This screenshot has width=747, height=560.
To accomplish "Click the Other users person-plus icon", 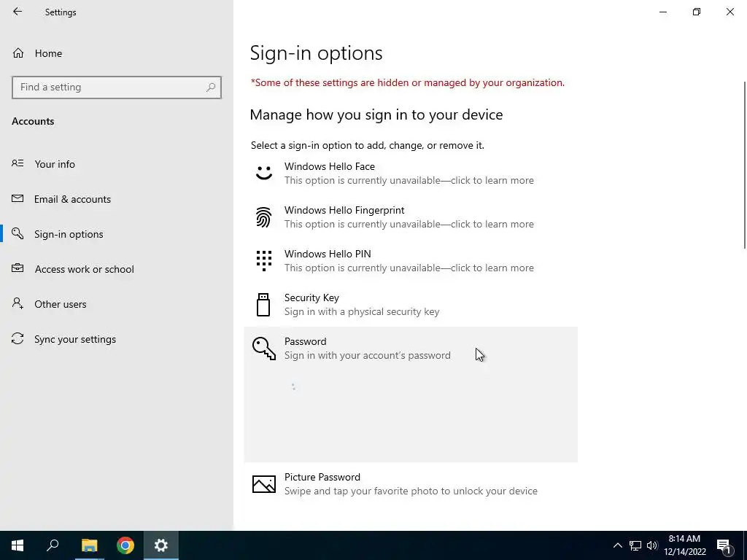I will click(18, 303).
